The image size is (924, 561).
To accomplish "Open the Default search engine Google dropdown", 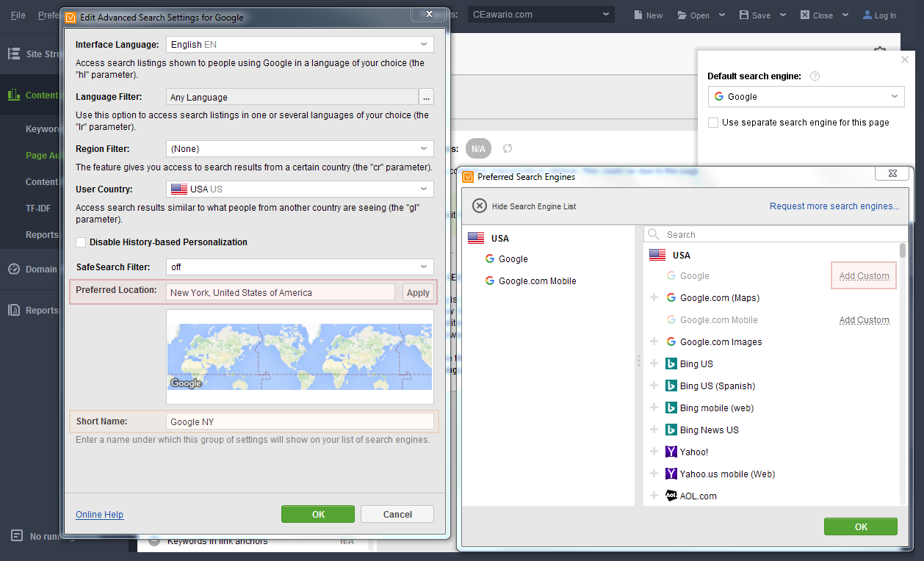I will click(x=806, y=96).
